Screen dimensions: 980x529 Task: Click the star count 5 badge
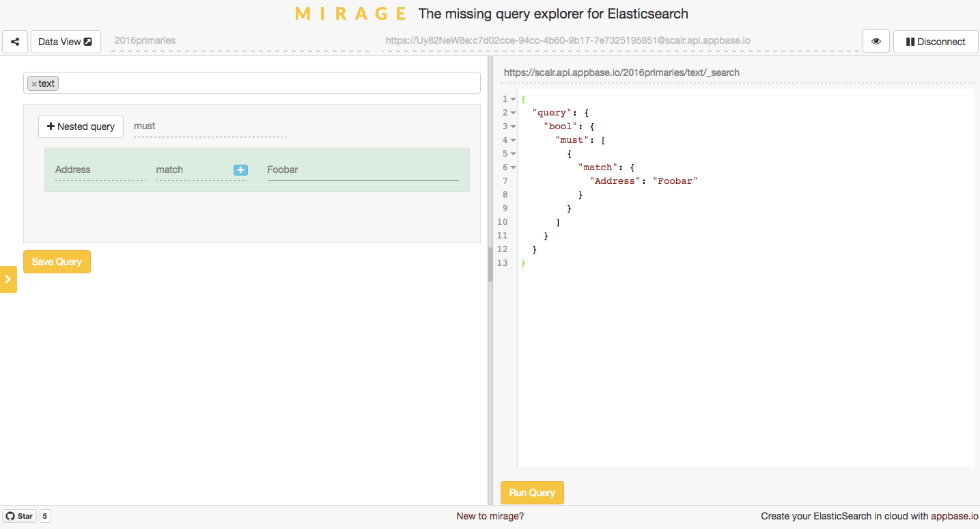[x=45, y=516]
